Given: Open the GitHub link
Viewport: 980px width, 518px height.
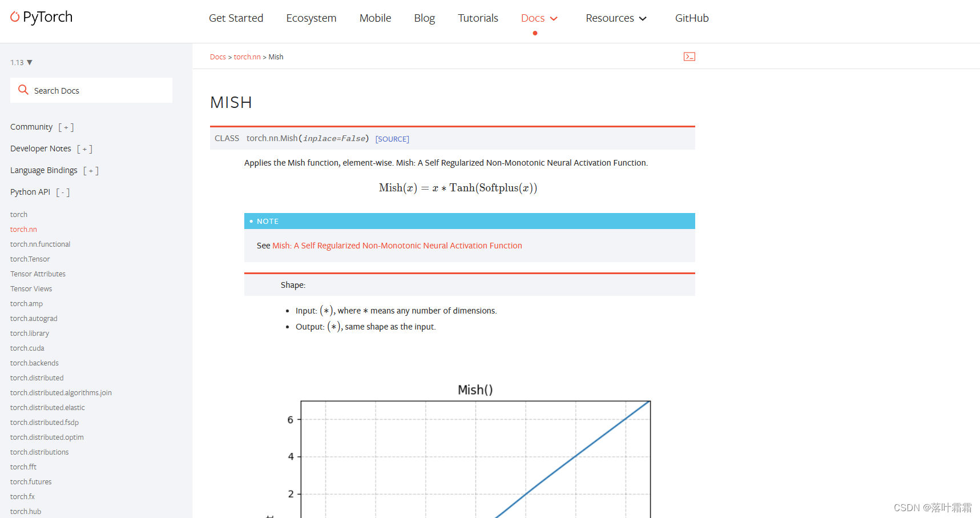Looking at the screenshot, I should click(692, 18).
